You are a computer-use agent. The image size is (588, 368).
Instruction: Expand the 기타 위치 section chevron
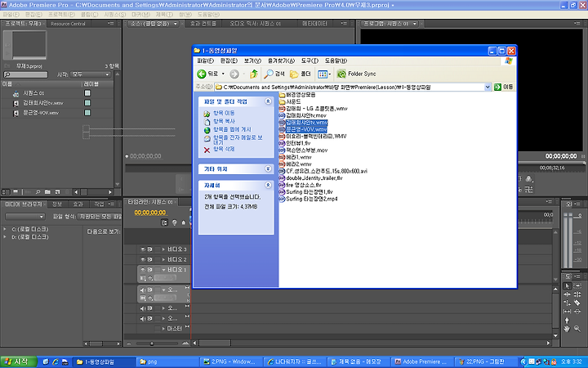point(268,169)
